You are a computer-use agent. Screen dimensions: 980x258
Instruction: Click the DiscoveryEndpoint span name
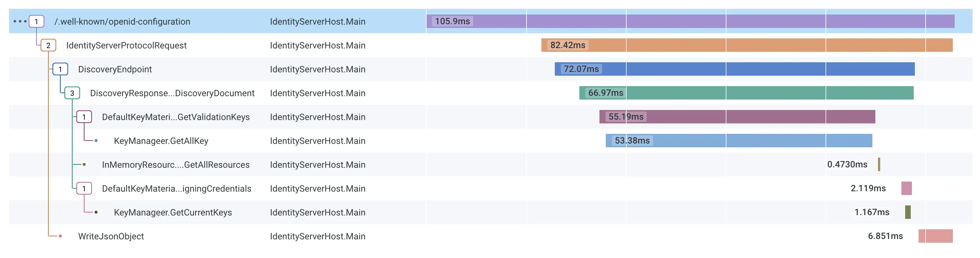pyautogui.click(x=115, y=69)
